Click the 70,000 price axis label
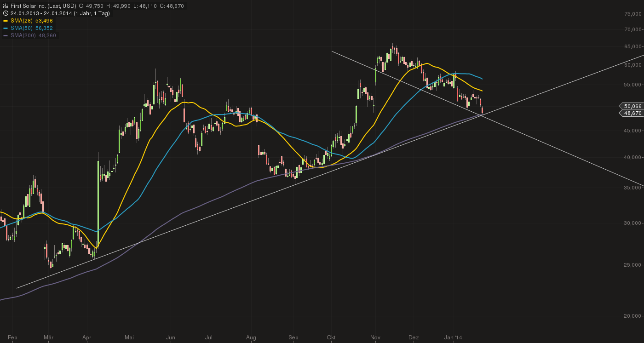644x343 pixels. [x=633, y=29]
